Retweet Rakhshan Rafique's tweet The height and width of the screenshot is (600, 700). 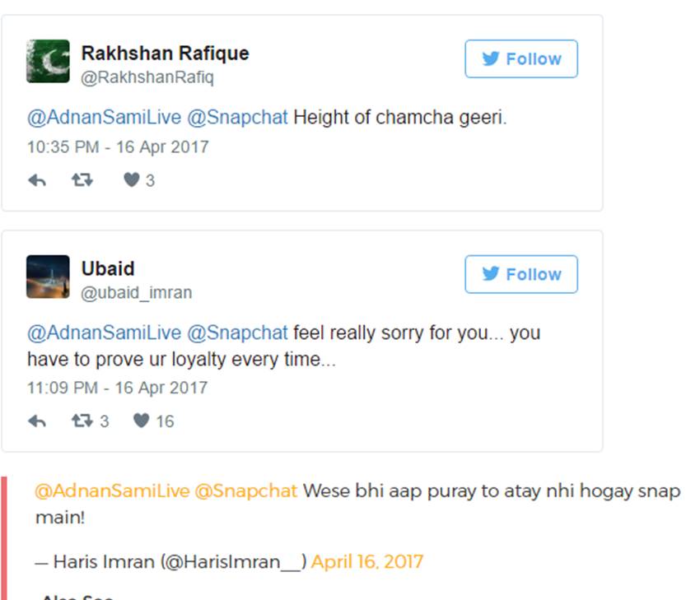coord(82,180)
